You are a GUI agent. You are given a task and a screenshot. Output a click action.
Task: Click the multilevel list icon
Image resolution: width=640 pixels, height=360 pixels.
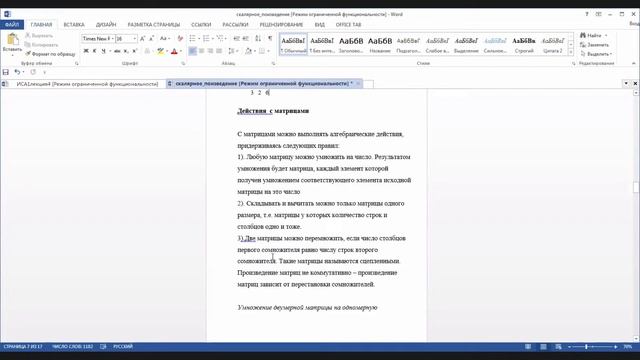(x=220, y=39)
